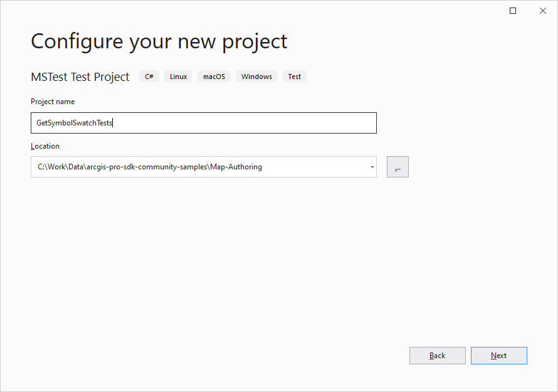Click the maximize window button
The height and width of the screenshot is (392, 558).
click(512, 11)
